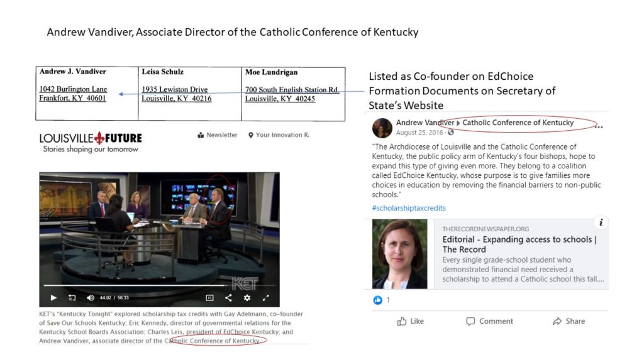This screenshot has width=644, height=362.
Task: Click the article info icon
Action: click(x=601, y=222)
